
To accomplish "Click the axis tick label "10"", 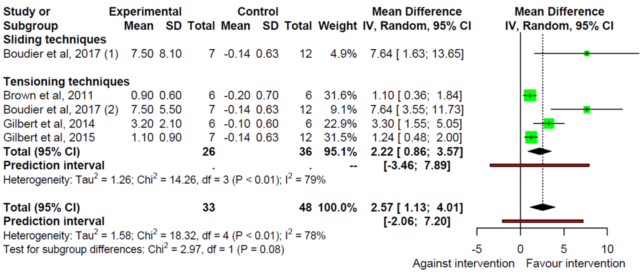I will (607, 249).
